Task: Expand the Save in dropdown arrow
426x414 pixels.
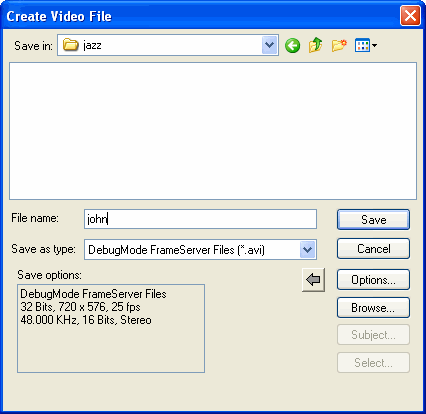Action: (x=270, y=45)
